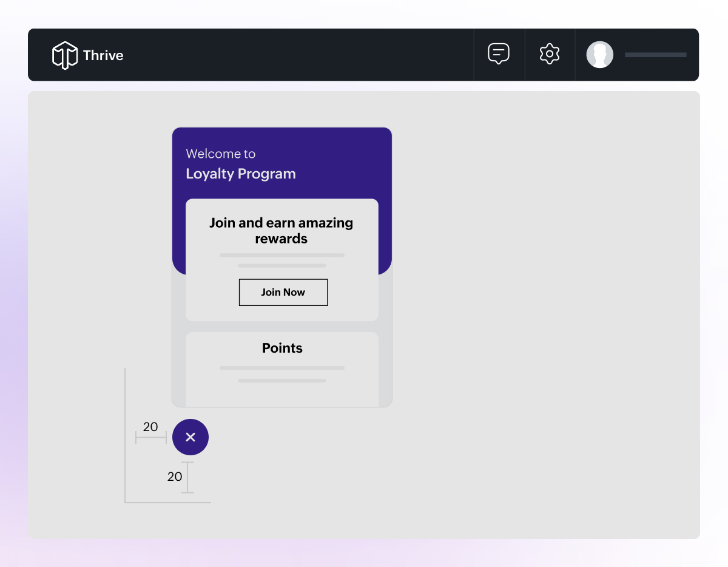Dismiss the widget with the X launcher
728x567 pixels.
(190, 437)
